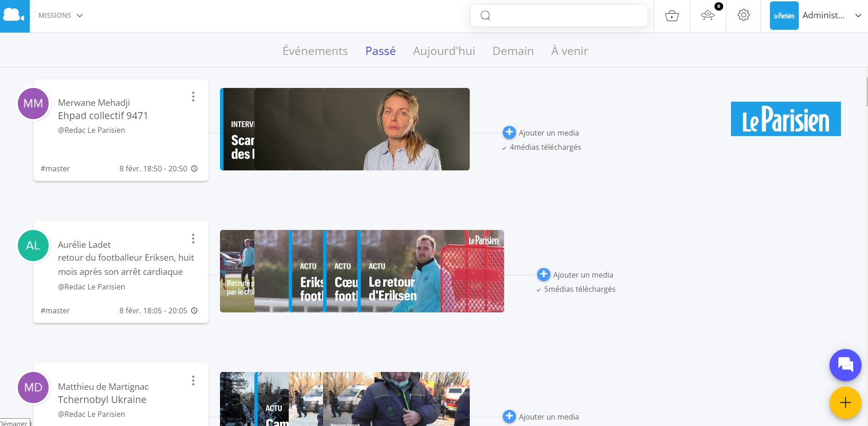
Task: Click the Matthieu de Martignac author name
Action: 103,387
